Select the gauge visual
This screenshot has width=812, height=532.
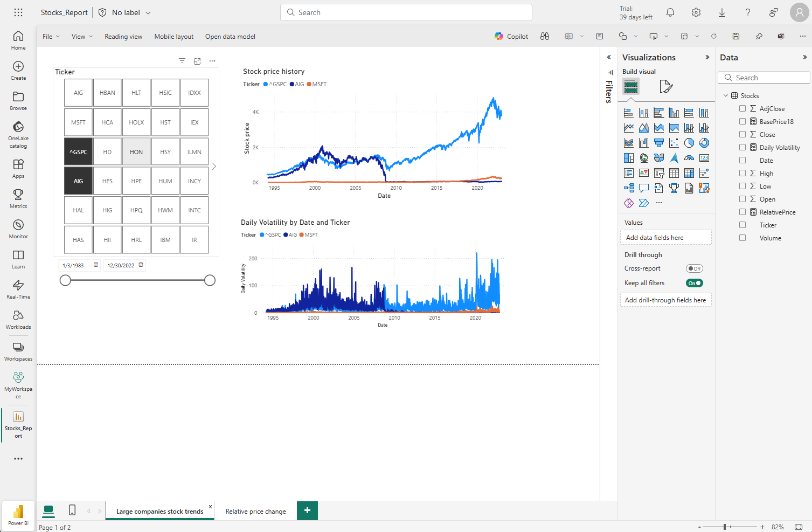coord(689,158)
